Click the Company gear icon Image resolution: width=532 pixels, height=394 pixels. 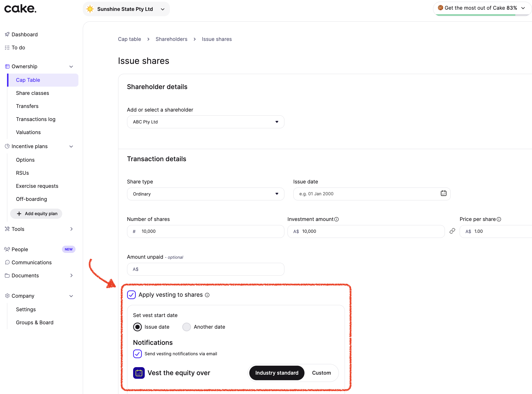pos(7,296)
